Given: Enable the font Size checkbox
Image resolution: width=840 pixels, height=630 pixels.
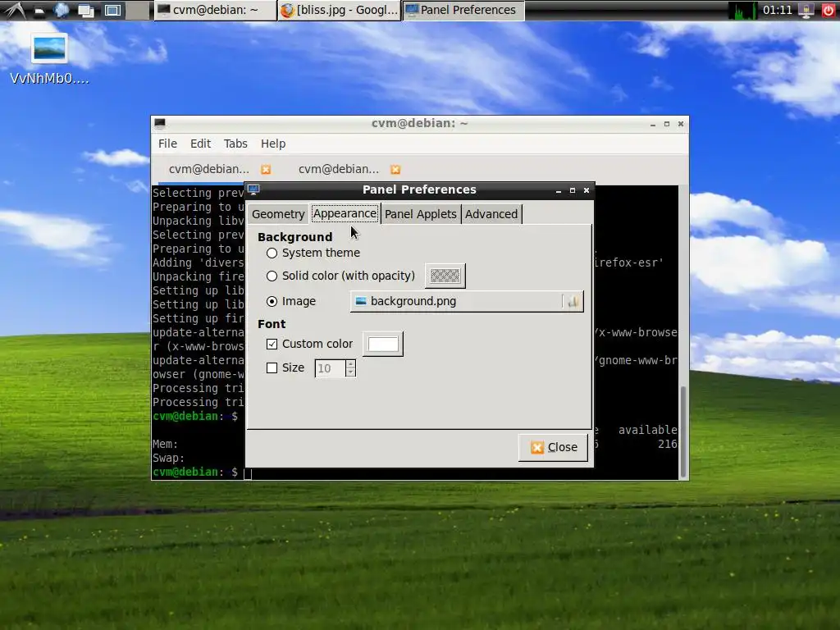Looking at the screenshot, I should (x=272, y=368).
